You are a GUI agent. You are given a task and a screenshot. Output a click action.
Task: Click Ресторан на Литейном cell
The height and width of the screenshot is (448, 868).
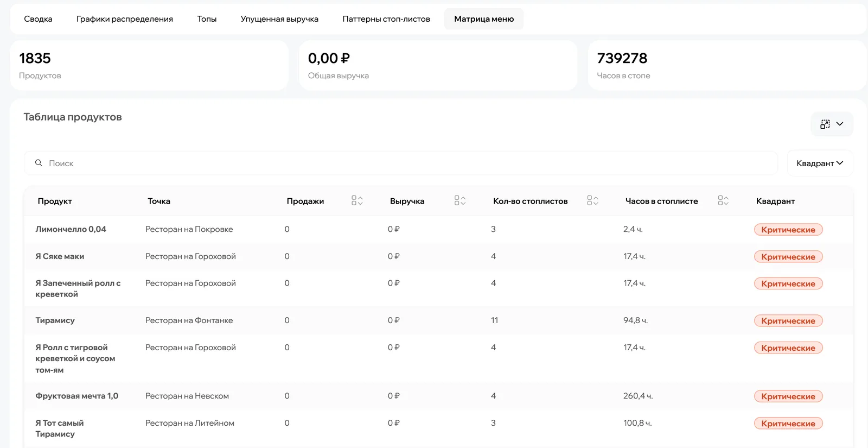coord(190,423)
